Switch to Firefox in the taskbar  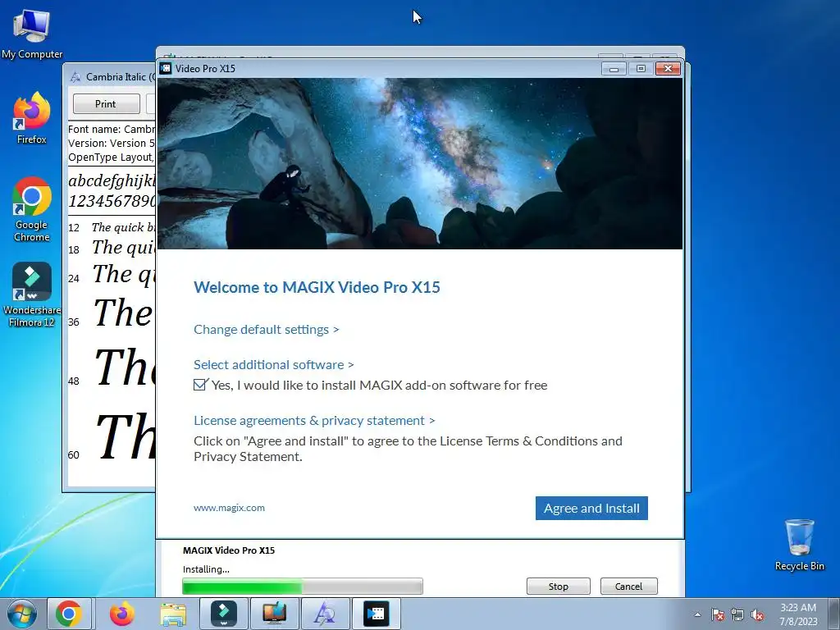click(122, 614)
